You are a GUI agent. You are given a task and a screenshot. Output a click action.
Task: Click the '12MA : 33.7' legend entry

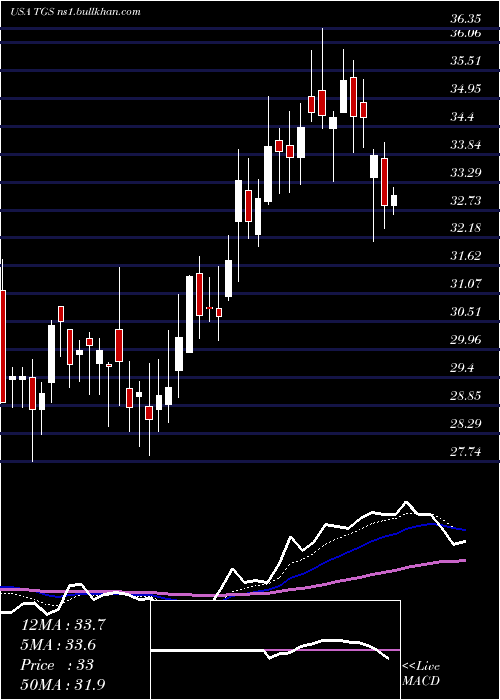(x=63, y=625)
